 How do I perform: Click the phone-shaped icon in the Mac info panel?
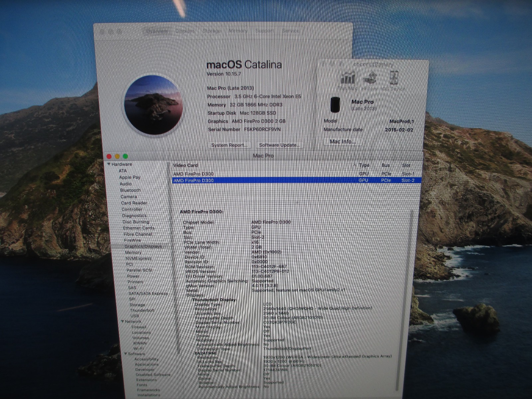[x=394, y=77]
